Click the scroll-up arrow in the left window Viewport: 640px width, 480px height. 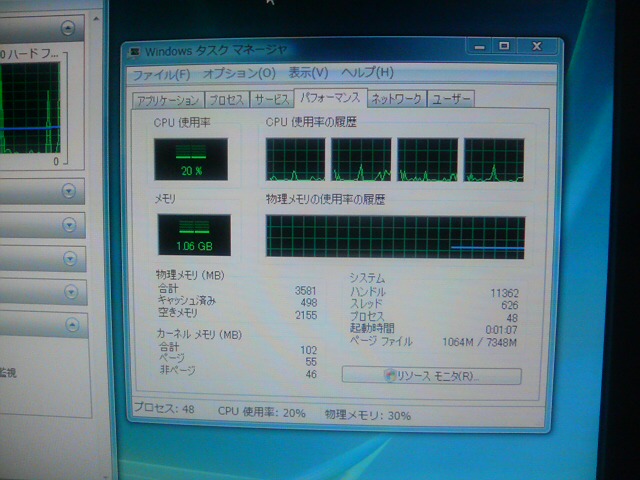tap(96, 19)
